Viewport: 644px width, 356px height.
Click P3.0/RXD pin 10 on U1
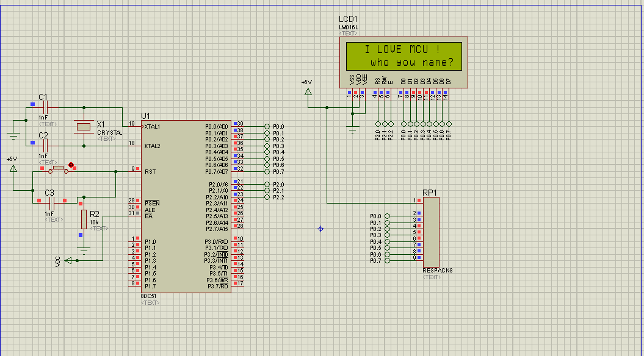pos(237,241)
